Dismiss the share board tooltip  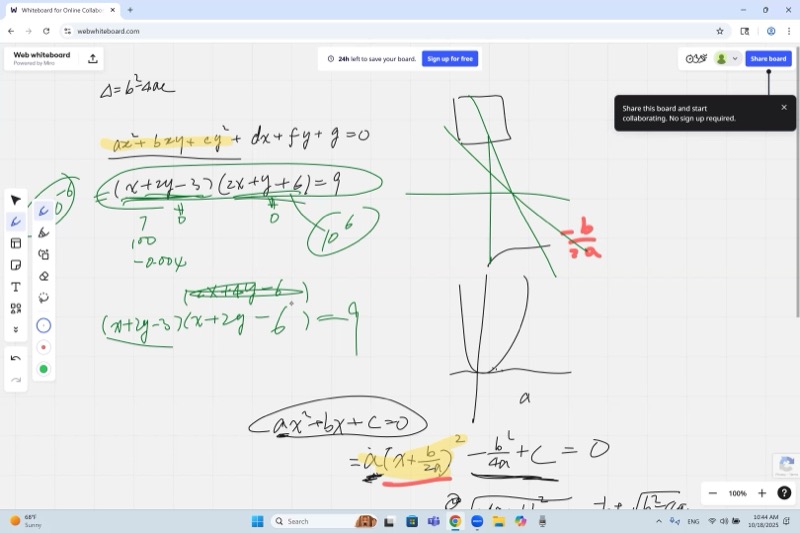[784, 107]
